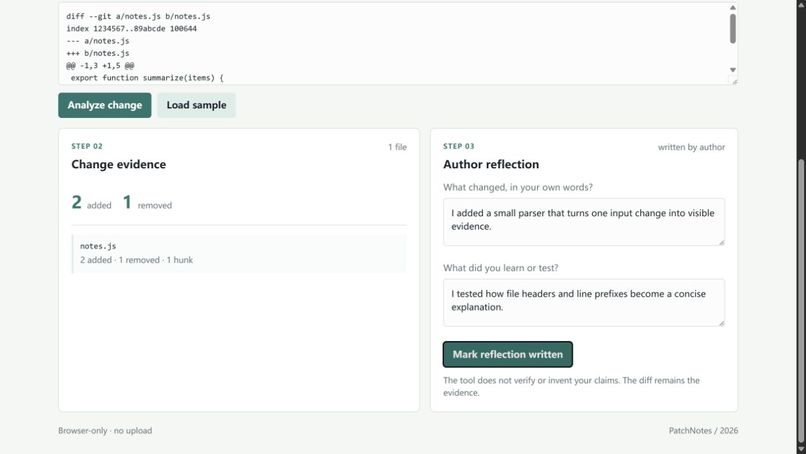
Task: Mark reflection written
Action: [508, 354]
